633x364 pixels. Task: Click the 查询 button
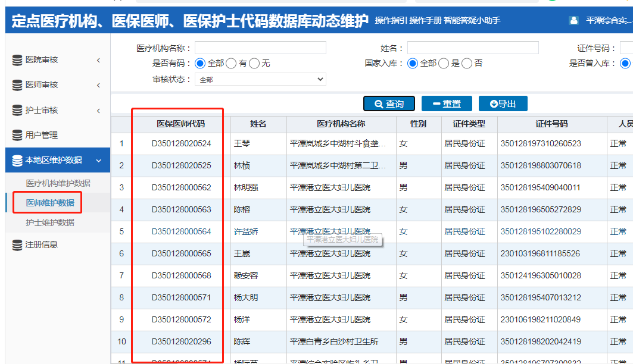(389, 103)
